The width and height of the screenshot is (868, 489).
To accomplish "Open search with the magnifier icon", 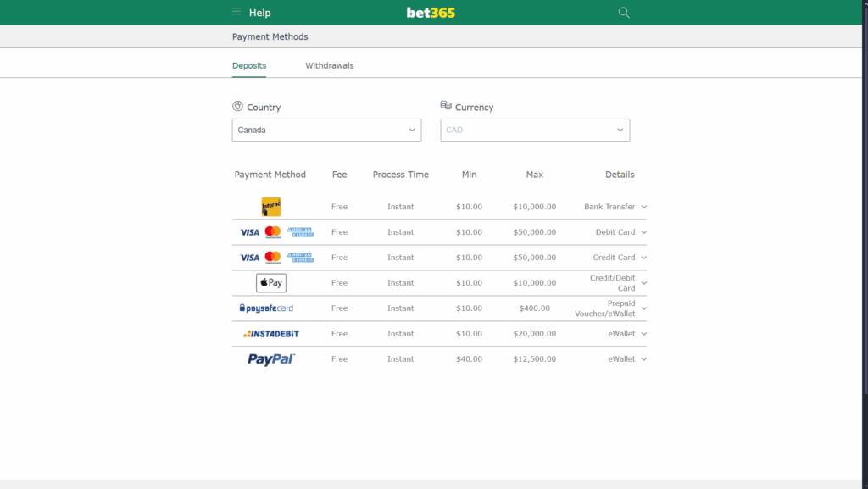I will coord(623,12).
